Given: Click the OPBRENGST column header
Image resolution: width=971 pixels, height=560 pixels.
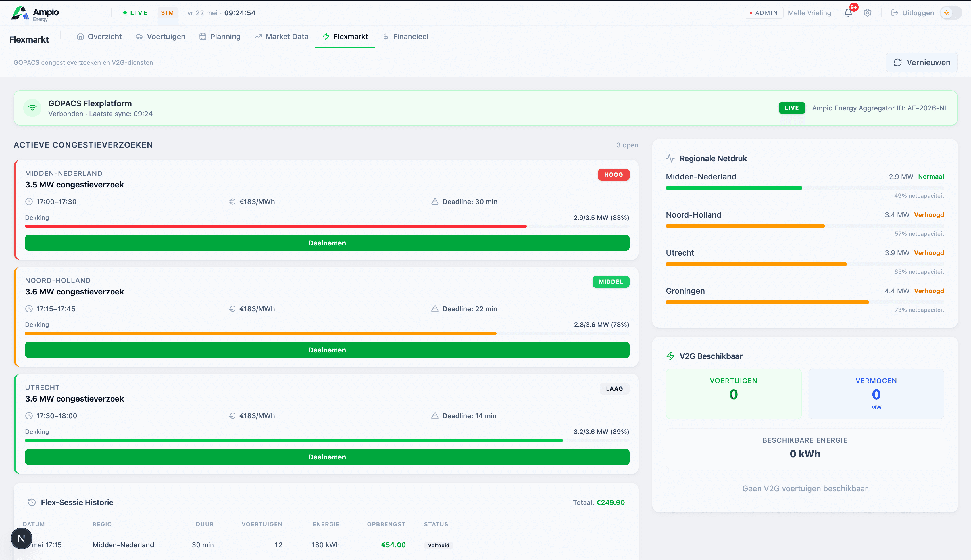Looking at the screenshot, I should 386,524.
